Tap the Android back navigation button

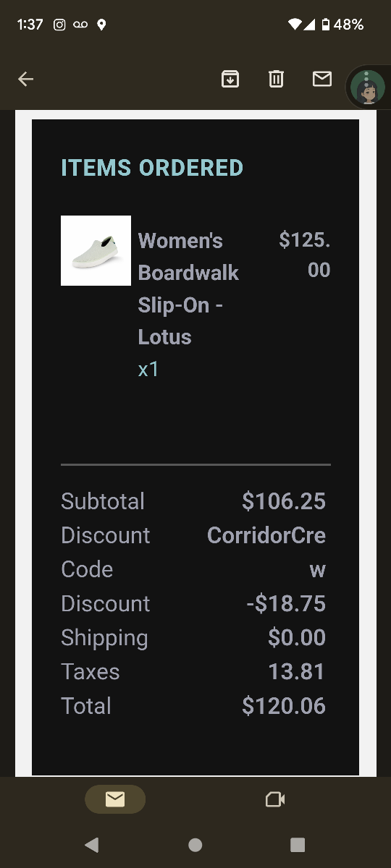pyautogui.click(x=91, y=845)
